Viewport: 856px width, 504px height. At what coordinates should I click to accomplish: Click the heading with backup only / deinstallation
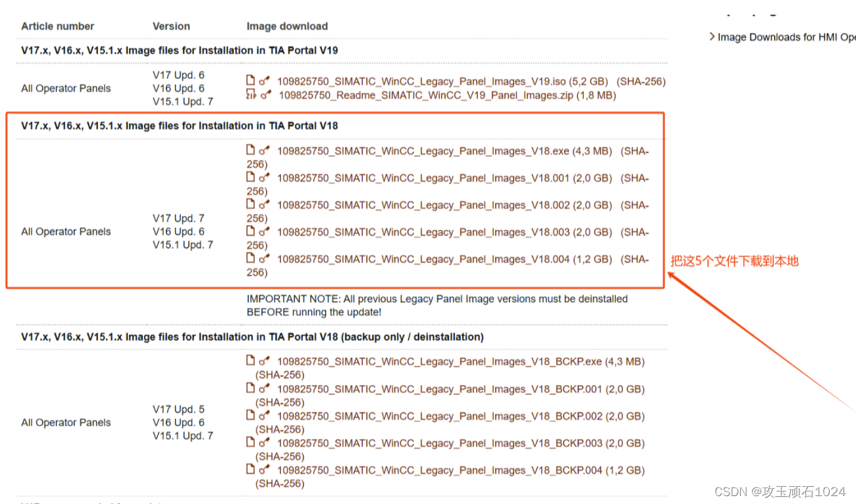click(252, 337)
